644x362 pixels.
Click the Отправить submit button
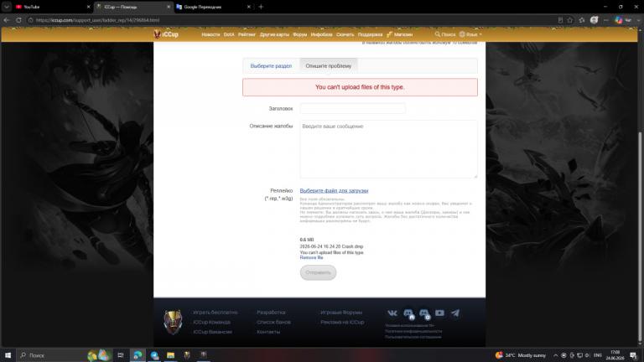coord(318,272)
